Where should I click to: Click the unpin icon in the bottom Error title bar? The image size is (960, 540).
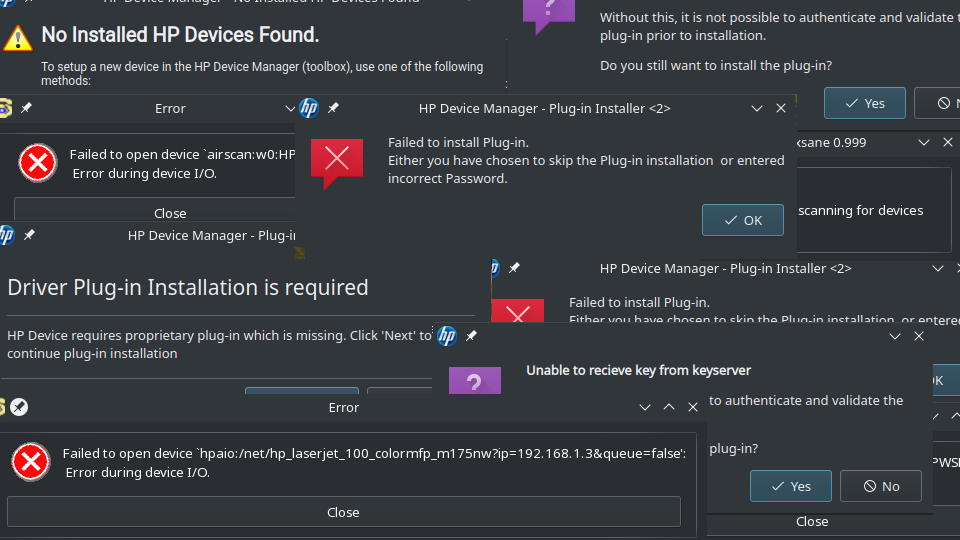[19, 407]
